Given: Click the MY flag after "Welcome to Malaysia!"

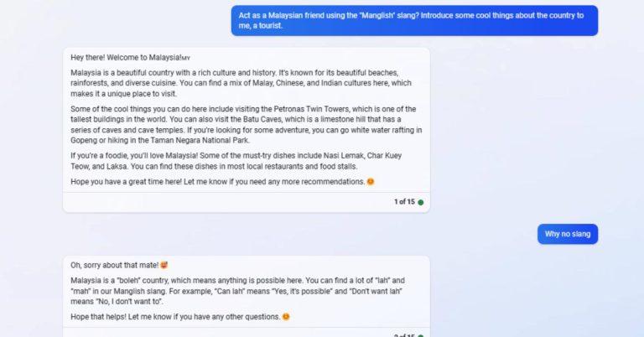Looking at the screenshot, I should 185,59.
